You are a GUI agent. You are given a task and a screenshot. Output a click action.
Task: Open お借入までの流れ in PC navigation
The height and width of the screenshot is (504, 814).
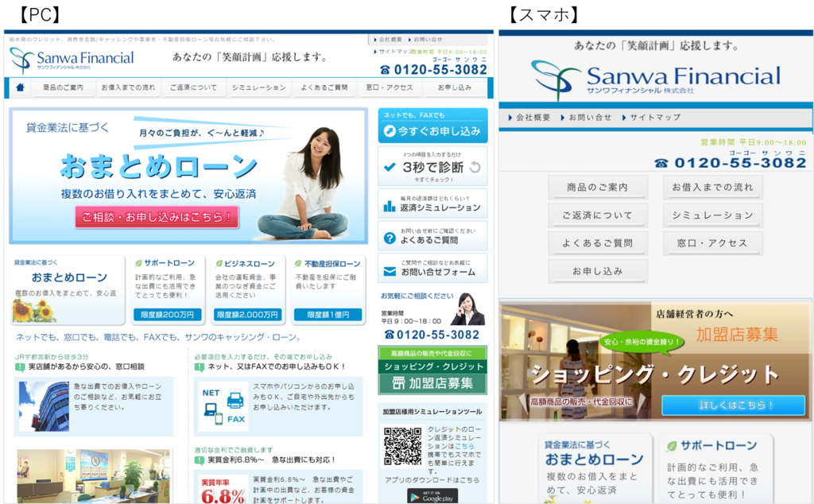pos(128,87)
